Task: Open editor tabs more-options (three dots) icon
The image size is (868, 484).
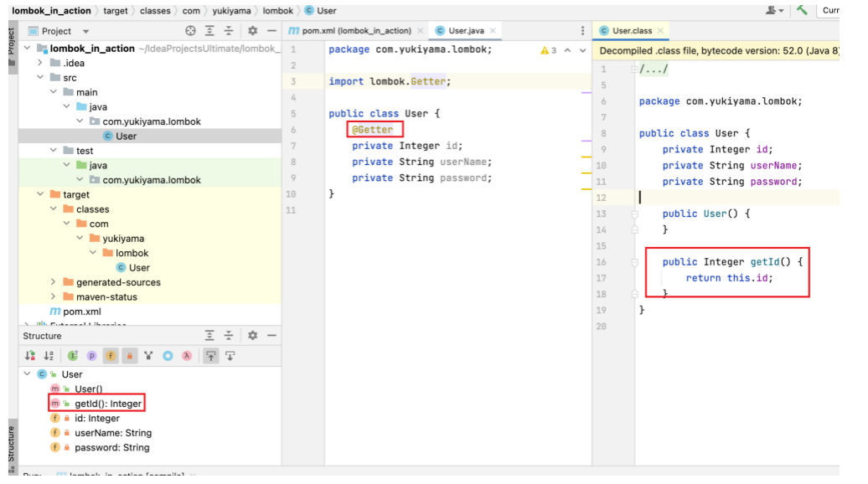Action: tap(582, 31)
